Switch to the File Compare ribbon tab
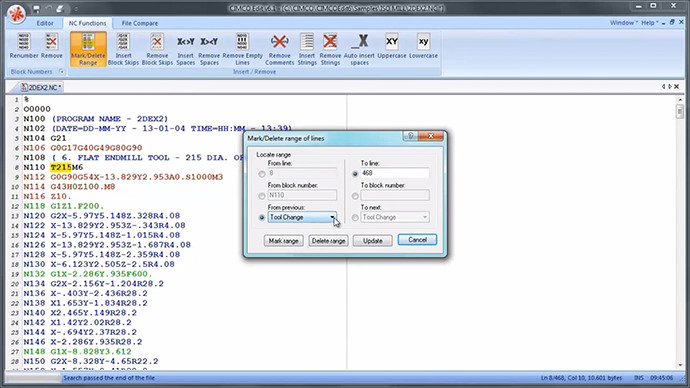The height and width of the screenshot is (388, 690). pos(139,23)
